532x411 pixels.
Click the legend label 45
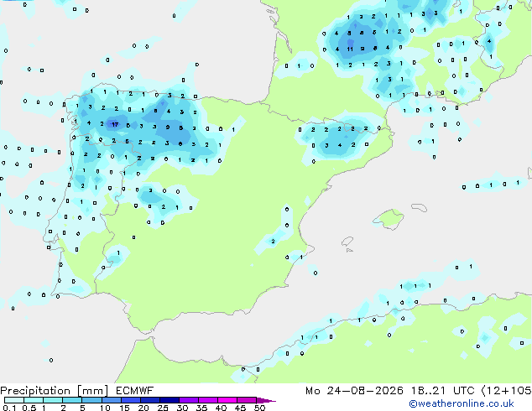tap(240, 408)
